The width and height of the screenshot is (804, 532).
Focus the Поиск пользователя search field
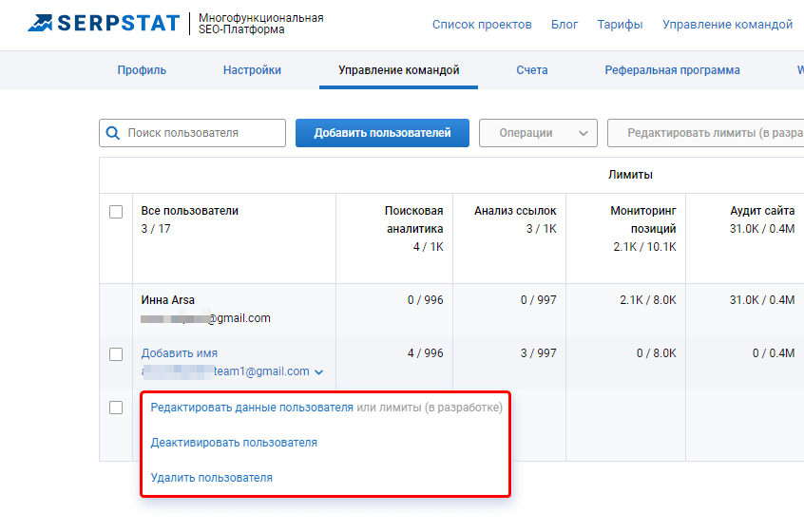[192, 133]
